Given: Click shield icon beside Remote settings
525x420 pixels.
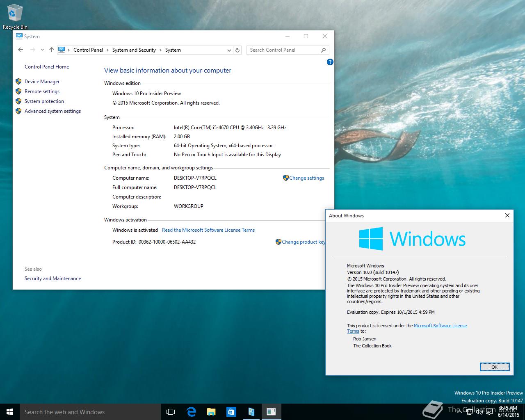Looking at the screenshot, I should pyautogui.click(x=18, y=91).
